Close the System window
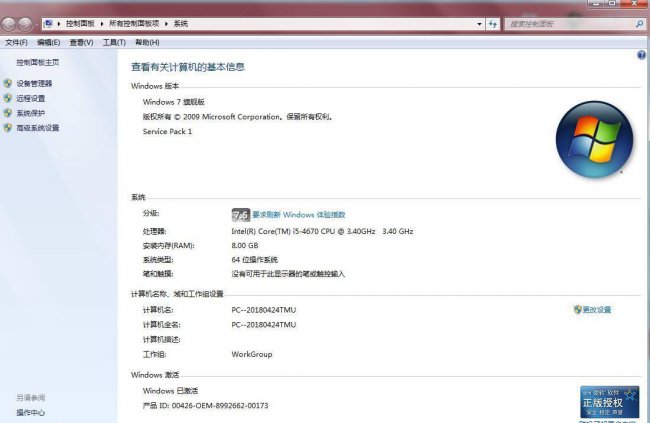The height and width of the screenshot is (423, 650). tap(634, 3)
